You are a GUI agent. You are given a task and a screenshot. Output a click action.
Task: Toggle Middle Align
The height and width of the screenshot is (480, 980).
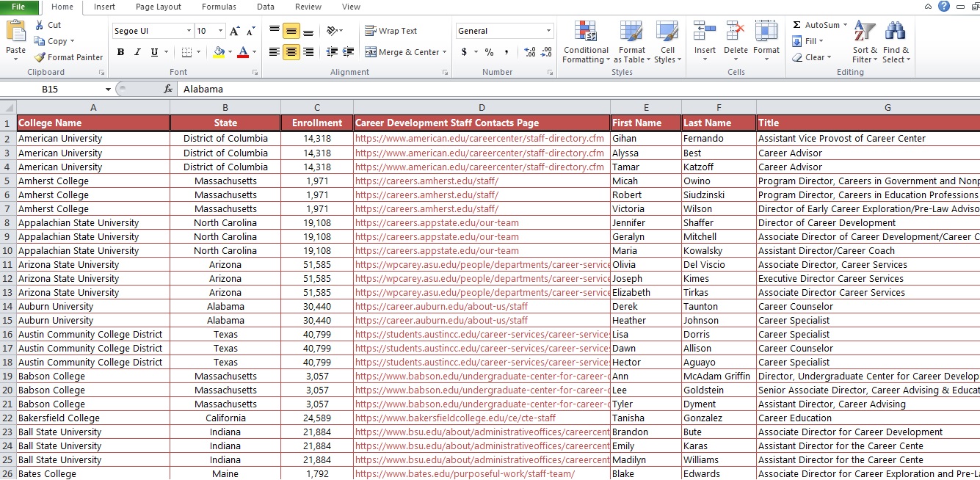[x=291, y=31]
